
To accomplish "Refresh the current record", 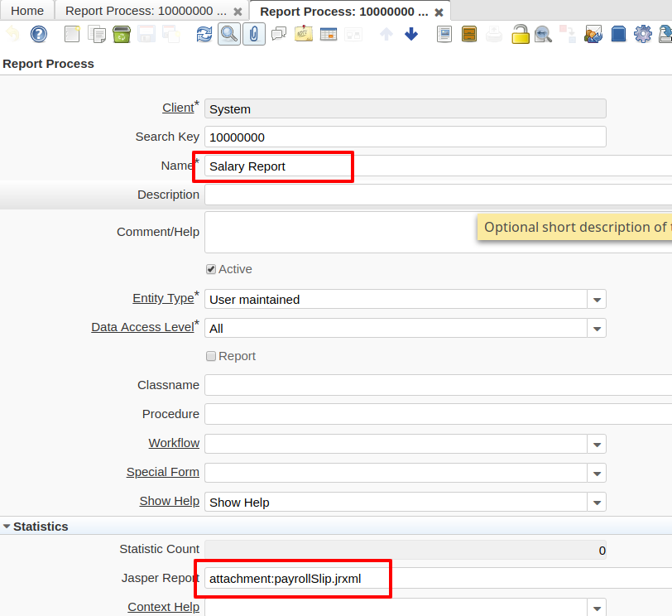I will (204, 35).
